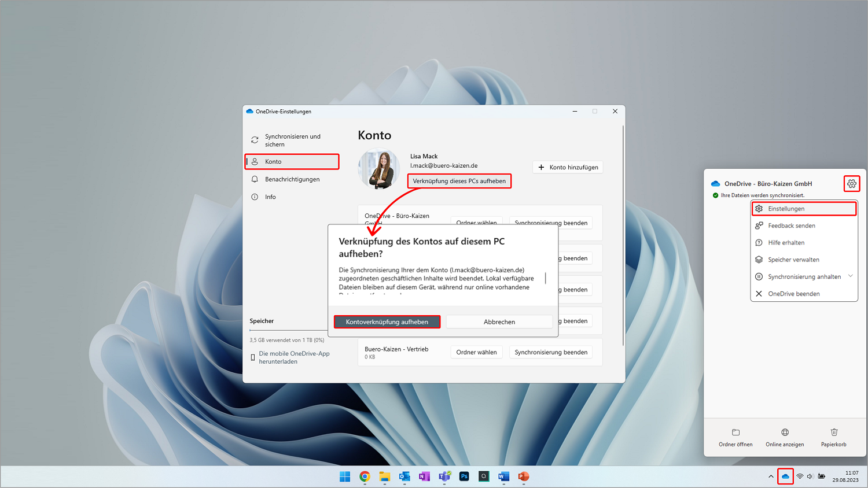The height and width of the screenshot is (488, 868).
Task: Open Papierkorb trash icon in flyout
Action: tap(834, 432)
